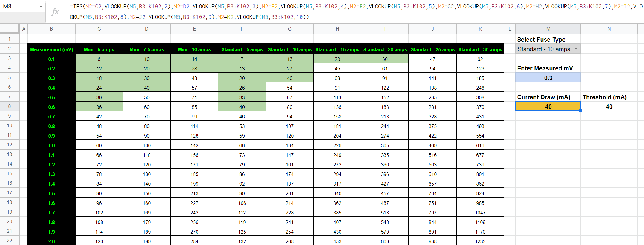Select the cell with value 457
Viewport: 644px width, 245px height.
click(x=385, y=193)
